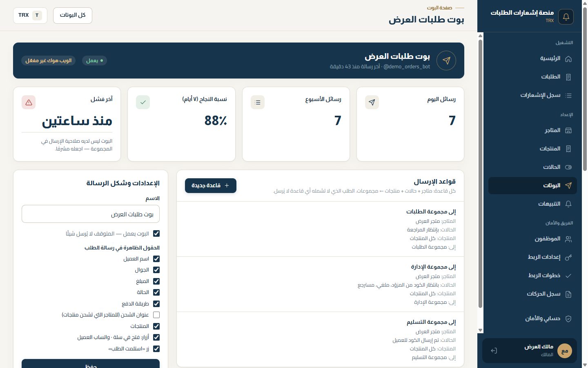The width and height of the screenshot is (588, 368).
Task: Click the paper plane icon beside البوتات
Action: pos(568,186)
